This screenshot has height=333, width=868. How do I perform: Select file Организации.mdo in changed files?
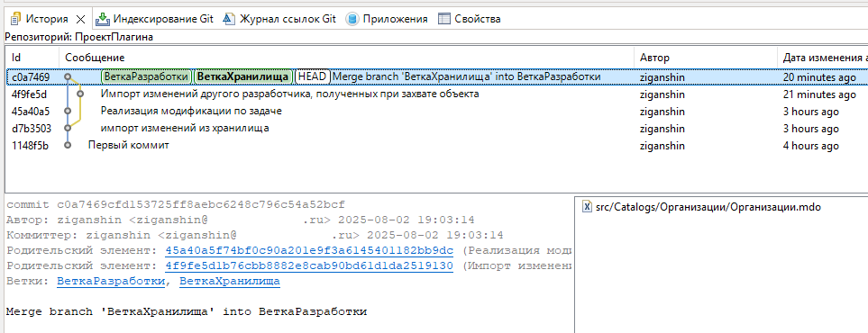708,207
